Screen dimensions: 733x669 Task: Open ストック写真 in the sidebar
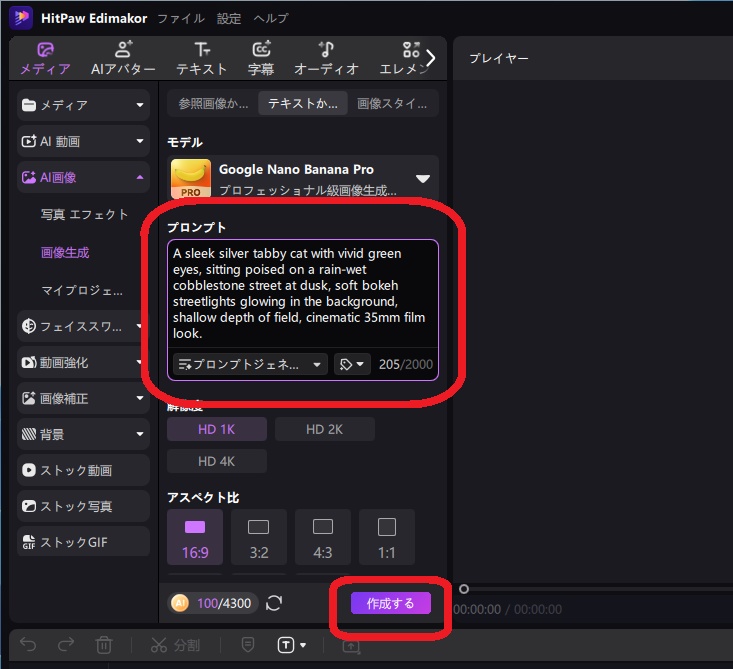coord(83,506)
